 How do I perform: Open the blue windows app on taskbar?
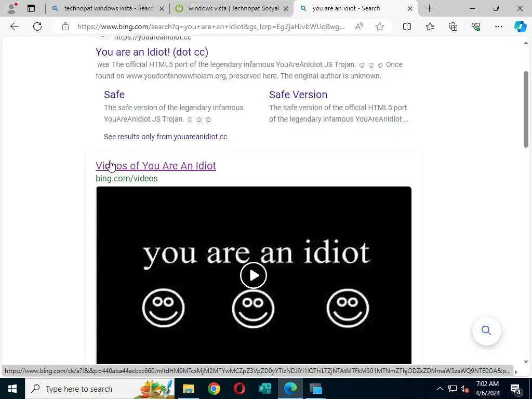click(x=315, y=389)
